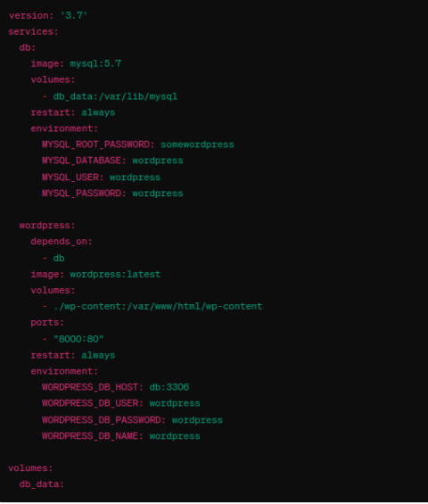428x504 pixels.
Task: Click WORDPRESS_DB_HOST key
Action: pos(90,387)
